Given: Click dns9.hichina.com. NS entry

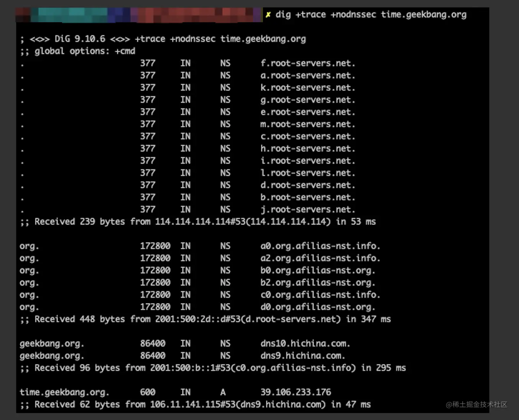Looking at the screenshot, I should pyautogui.click(x=303, y=356).
